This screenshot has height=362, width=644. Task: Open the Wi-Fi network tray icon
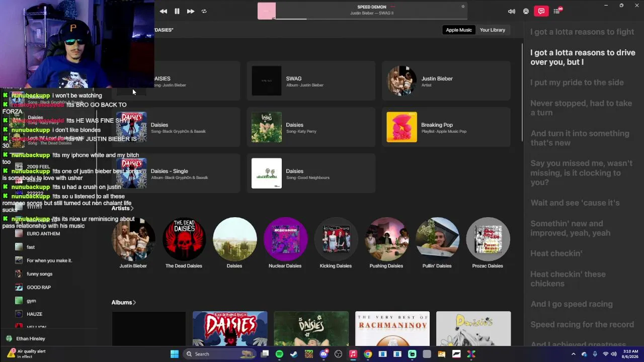point(606,354)
